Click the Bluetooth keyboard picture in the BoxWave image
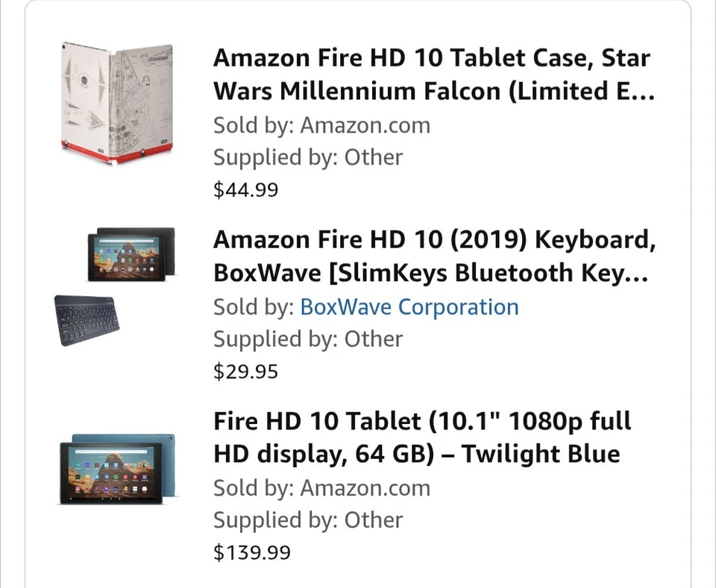This screenshot has height=588, width=716. [x=87, y=319]
